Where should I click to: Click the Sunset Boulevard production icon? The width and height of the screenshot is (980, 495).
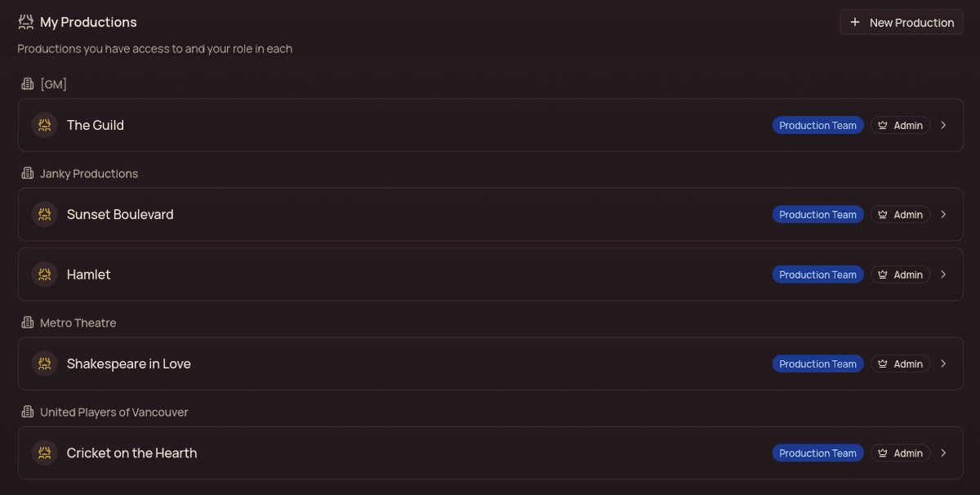pyautogui.click(x=44, y=214)
